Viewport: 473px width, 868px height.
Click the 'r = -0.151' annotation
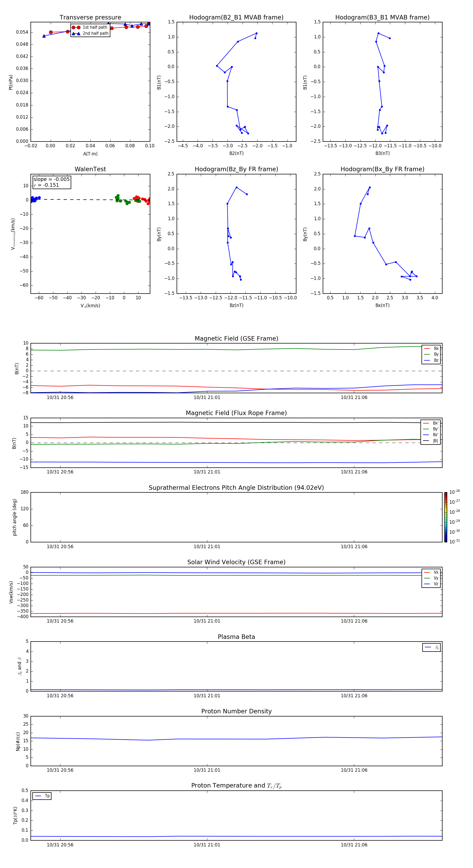(47, 185)
